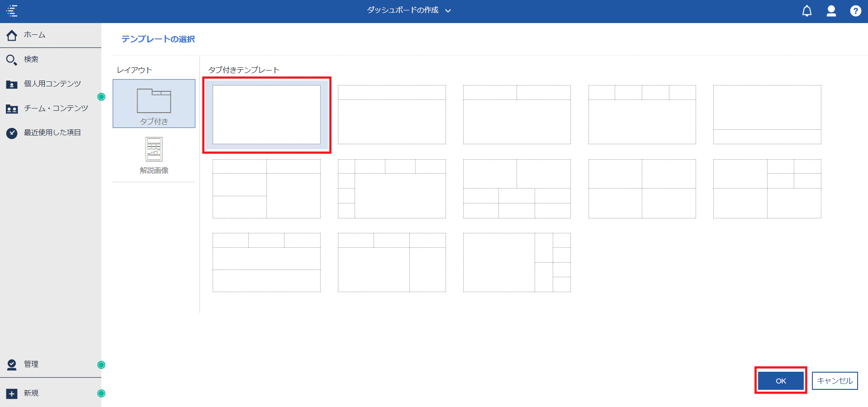Image resolution: width=868 pixels, height=407 pixels.
Task: Confirm with the OK button
Action: tap(781, 381)
